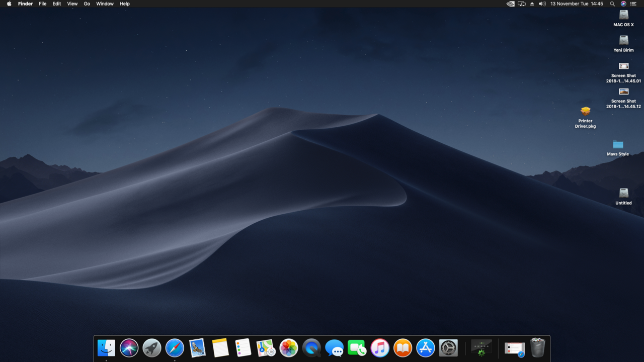Click the Apple menu logo
644x362 pixels.
[x=9, y=4]
